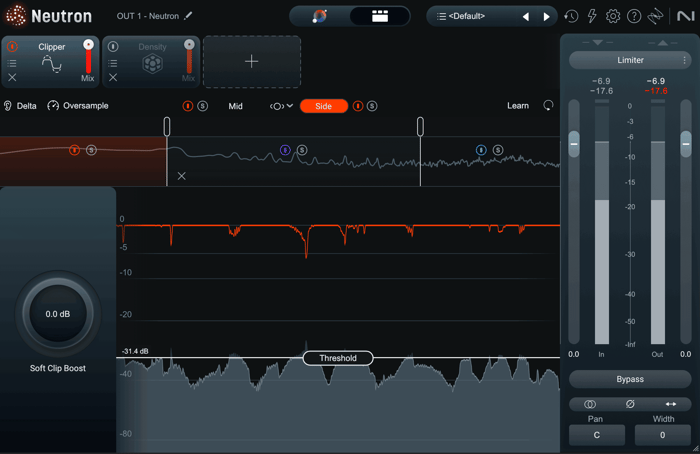Open the preset list icon
700x454 pixels.
[x=441, y=17]
